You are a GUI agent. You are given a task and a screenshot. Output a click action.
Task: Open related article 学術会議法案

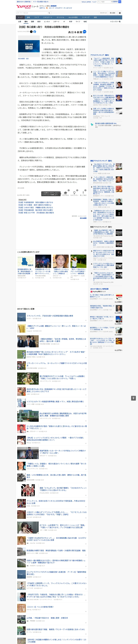pyautogui.click(x=35, y=210)
